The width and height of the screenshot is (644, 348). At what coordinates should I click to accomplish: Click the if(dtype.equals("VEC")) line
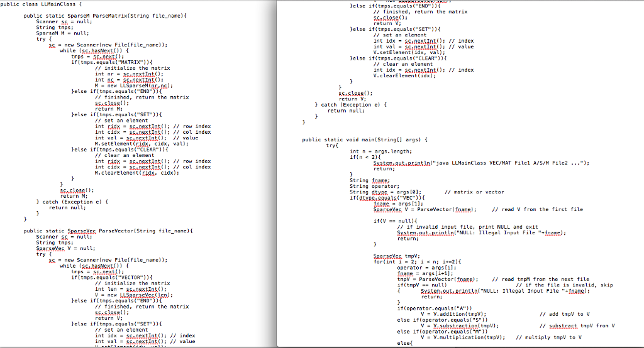tap(387, 198)
